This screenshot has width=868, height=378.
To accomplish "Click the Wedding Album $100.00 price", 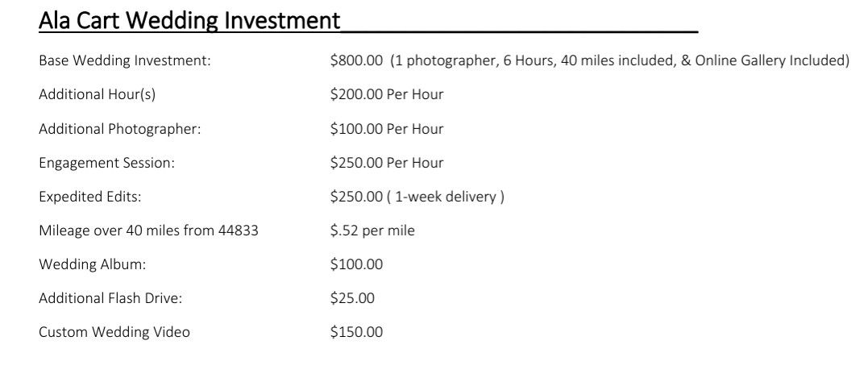I will pyautogui.click(x=356, y=264).
